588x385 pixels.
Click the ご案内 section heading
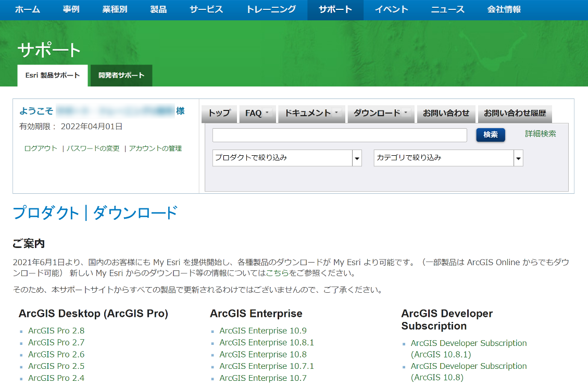pos(29,244)
